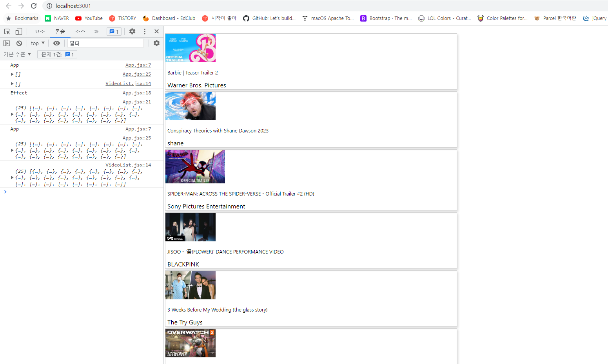
Task: Clear the console output
Action: click(19, 43)
